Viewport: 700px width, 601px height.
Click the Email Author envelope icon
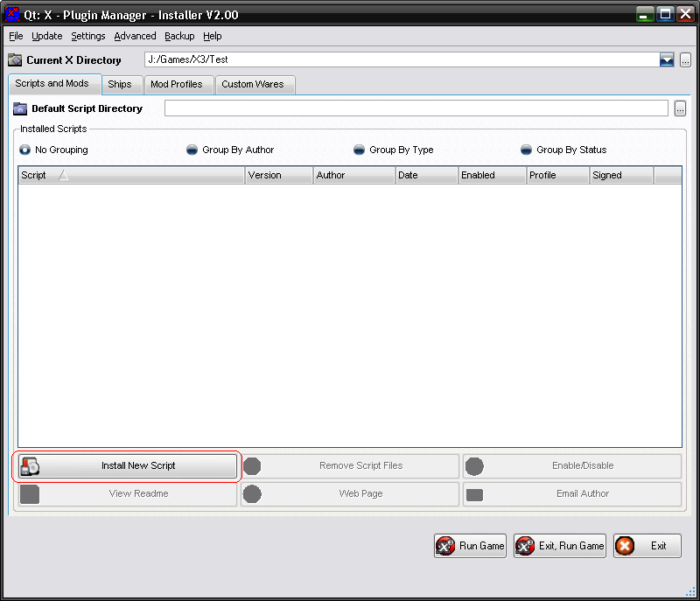pyautogui.click(x=474, y=495)
